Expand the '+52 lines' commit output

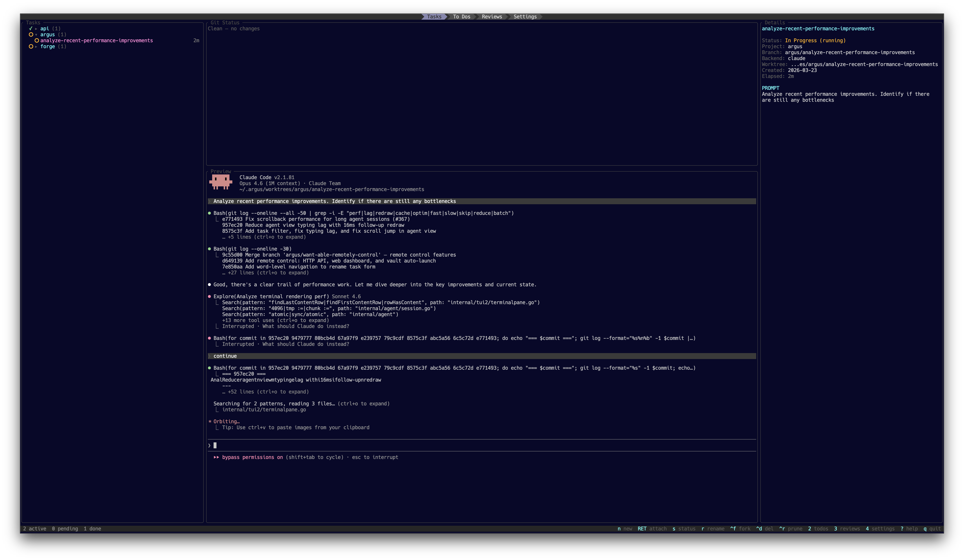pyautogui.click(x=265, y=392)
